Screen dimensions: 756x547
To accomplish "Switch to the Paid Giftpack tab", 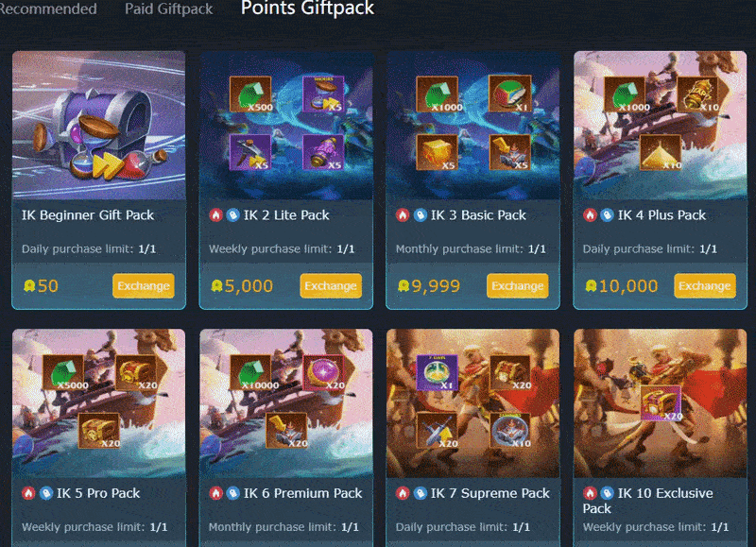I will click(169, 9).
